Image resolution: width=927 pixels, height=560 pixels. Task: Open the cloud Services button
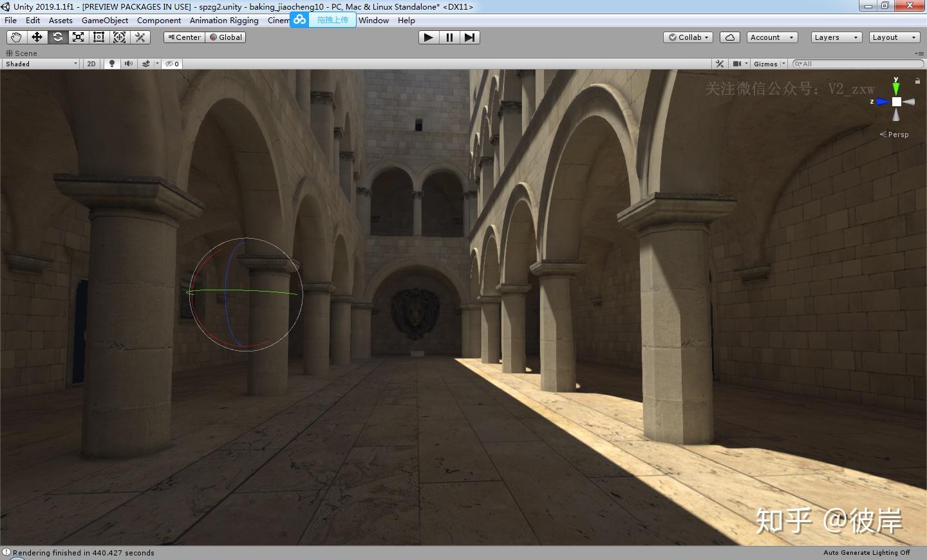[730, 37]
